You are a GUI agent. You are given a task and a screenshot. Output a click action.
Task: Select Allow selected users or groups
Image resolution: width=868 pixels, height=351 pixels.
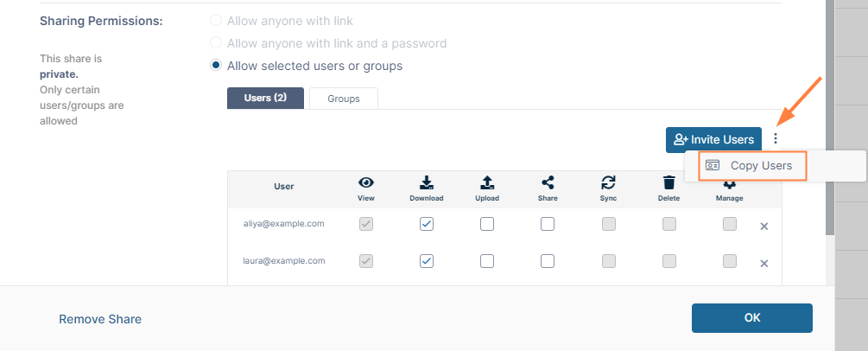(x=216, y=66)
